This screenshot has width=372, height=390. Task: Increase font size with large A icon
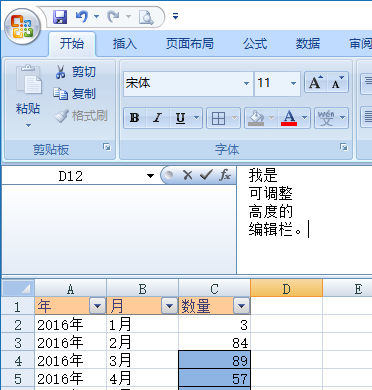pos(315,82)
